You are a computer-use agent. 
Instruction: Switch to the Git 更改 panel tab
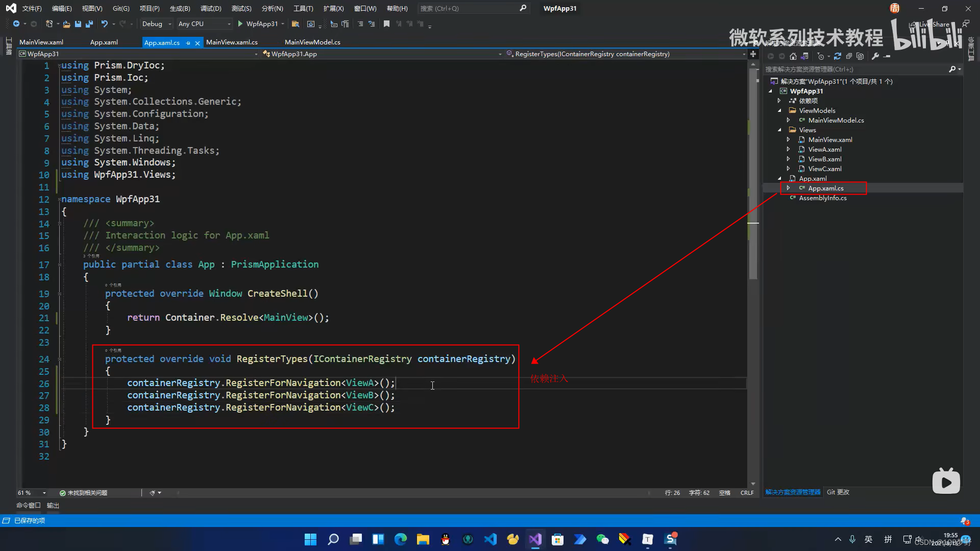point(838,492)
